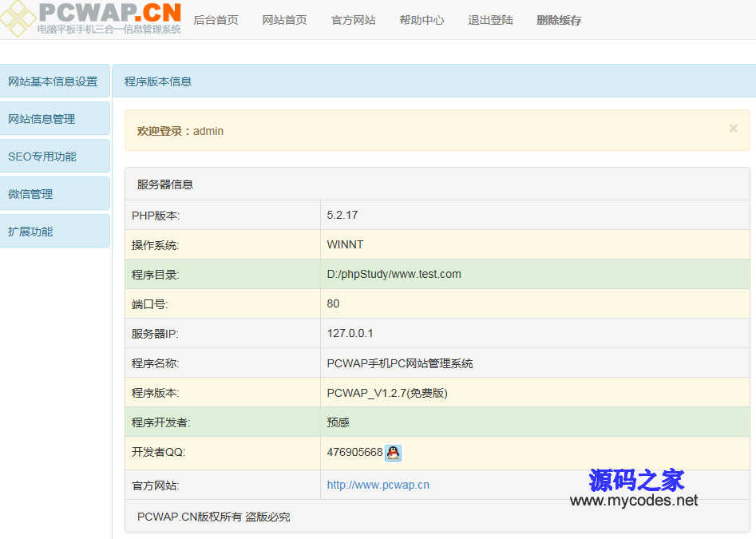Open the QQ penguin contact icon
The width and height of the screenshot is (756, 539).
click(x=393, y=453)
